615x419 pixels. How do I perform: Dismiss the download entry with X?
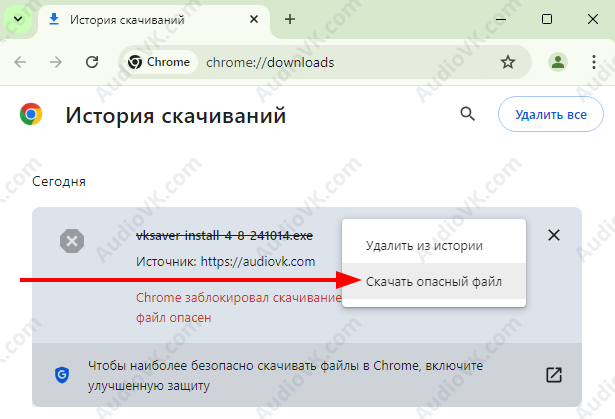[x=554, y=235]
